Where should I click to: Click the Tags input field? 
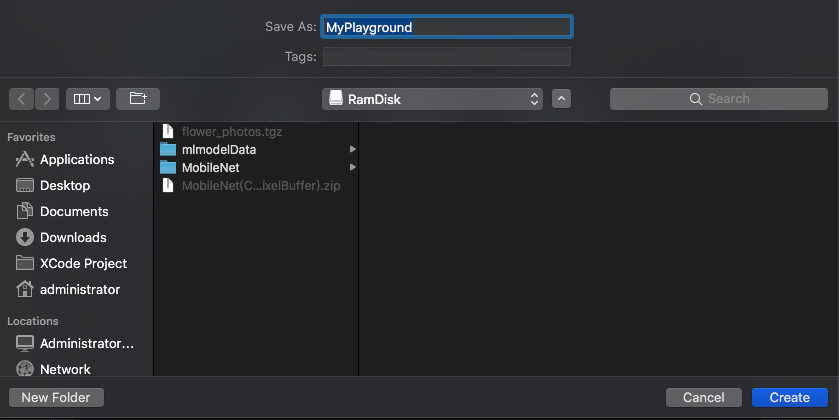coord(446,57)
